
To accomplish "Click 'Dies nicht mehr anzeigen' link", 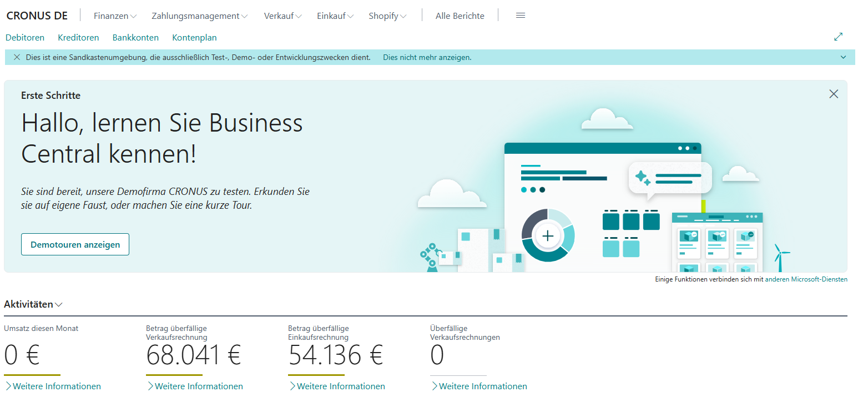I will coord(427,57).
